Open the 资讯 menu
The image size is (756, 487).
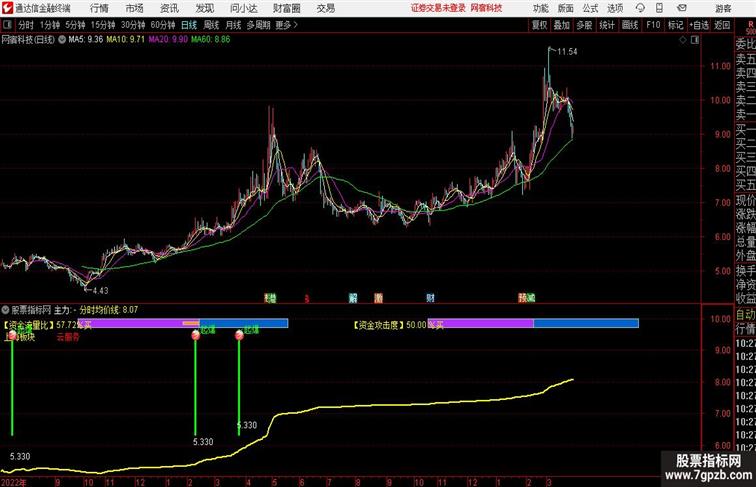tap(169, 8)
